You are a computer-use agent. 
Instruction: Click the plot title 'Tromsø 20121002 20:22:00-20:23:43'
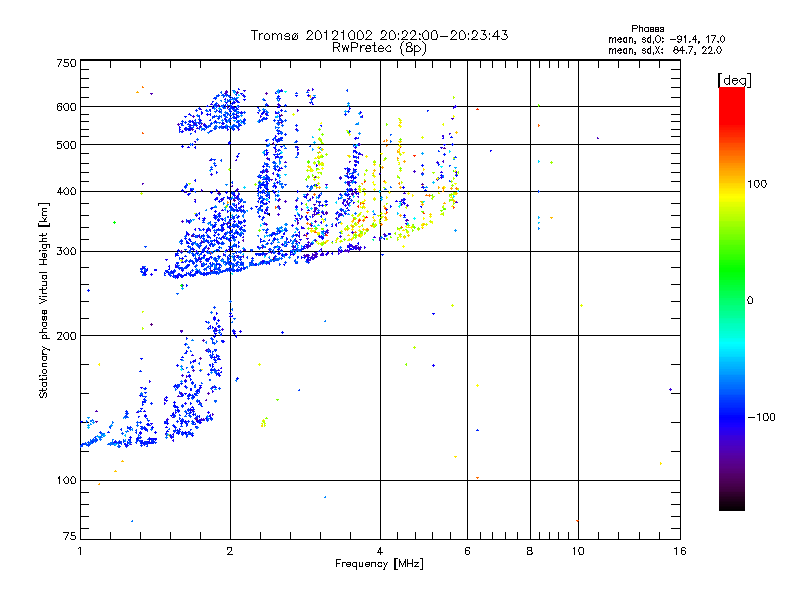(x=379, y=35)
